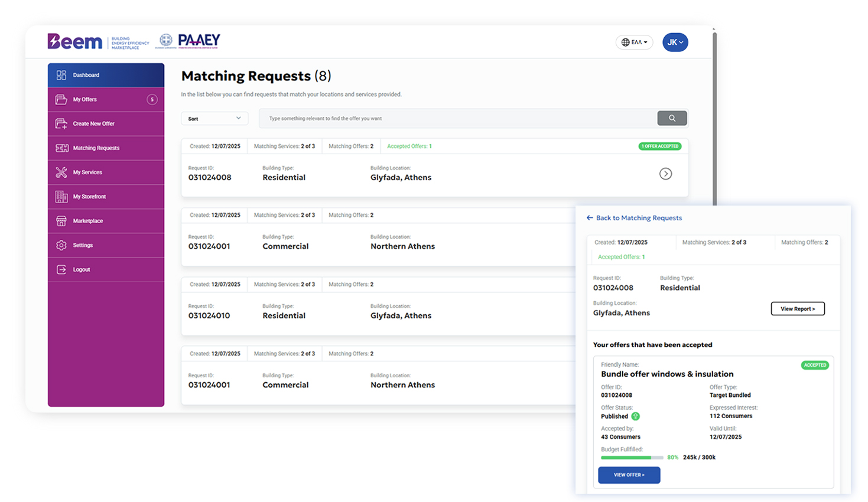Click the ACCEPTED badge on the bundle offer

tap(815, 365)
